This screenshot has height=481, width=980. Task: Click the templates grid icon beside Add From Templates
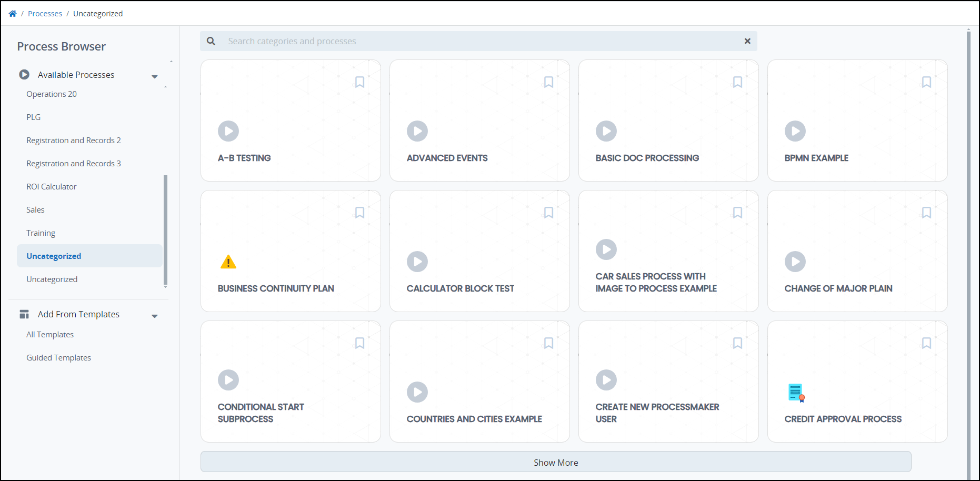click(x=24, y=314)
